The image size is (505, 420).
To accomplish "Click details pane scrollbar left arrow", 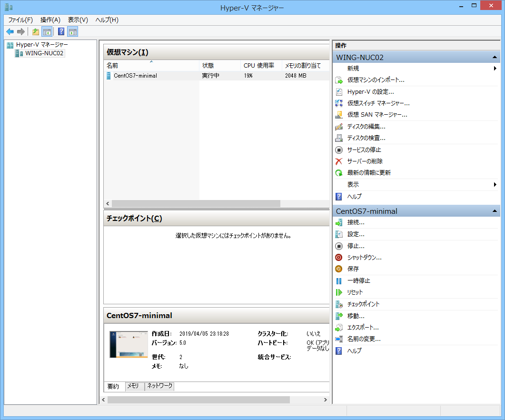I will coord(103,400).
